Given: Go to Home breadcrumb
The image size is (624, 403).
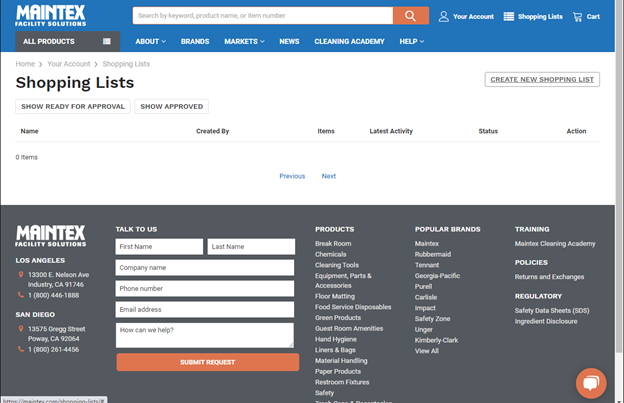Looking at the screenshot, I should (25, 64).
